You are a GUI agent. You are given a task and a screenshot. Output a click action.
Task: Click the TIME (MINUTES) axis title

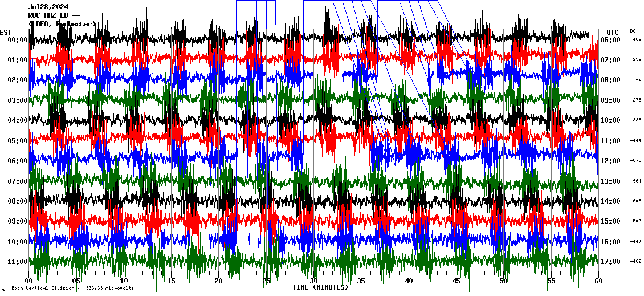(320, 287)
